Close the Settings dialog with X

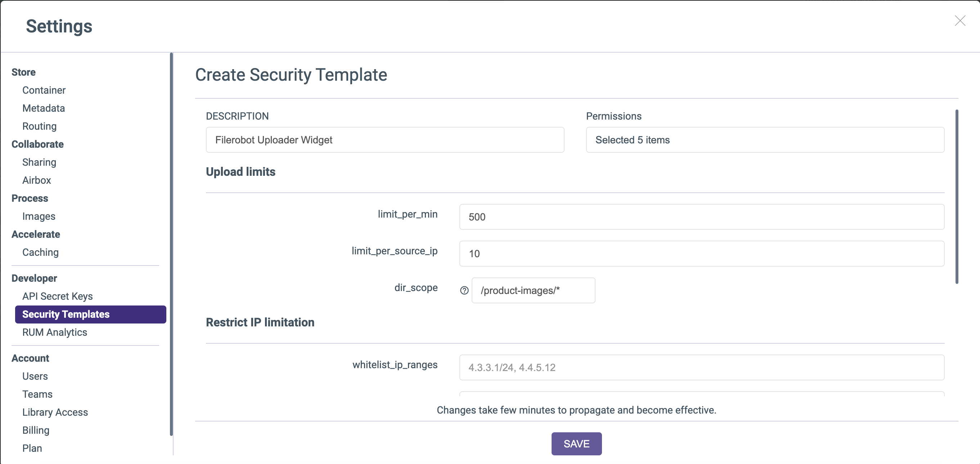[x=960, y=21]
